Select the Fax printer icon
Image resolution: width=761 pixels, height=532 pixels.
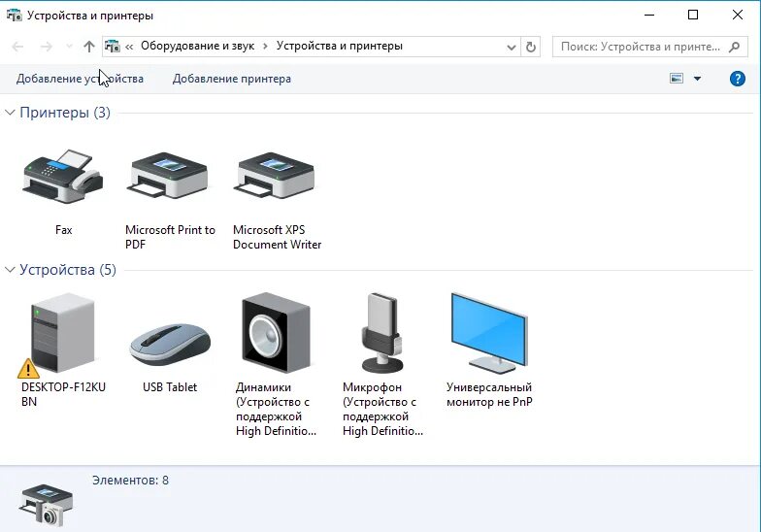click(63, 177)
